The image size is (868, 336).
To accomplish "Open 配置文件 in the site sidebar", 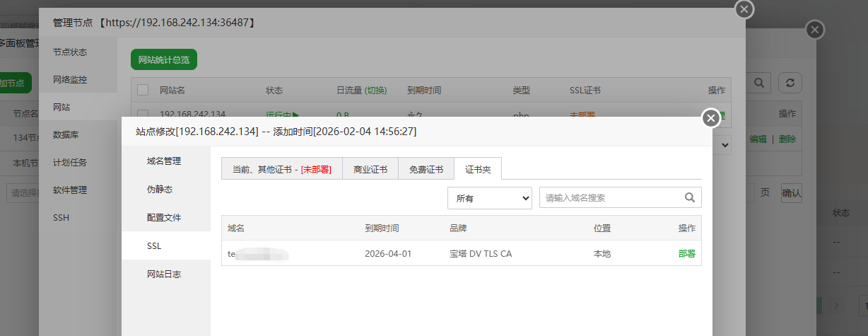I will [x=164, y=217].
